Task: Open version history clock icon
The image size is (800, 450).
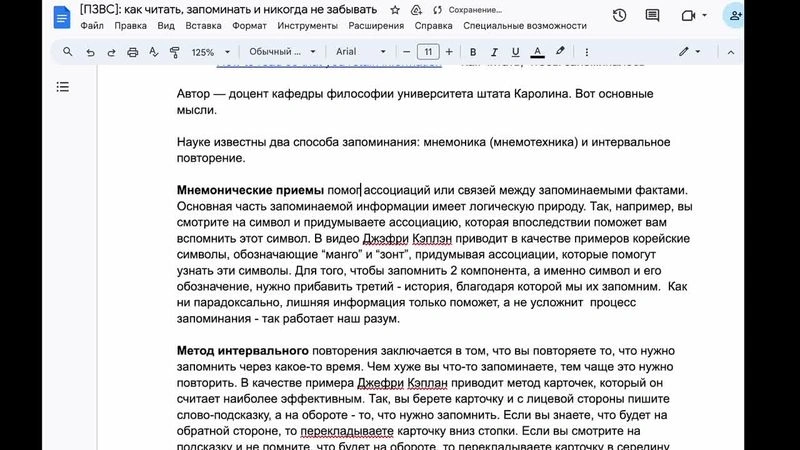Action: pos(619,15)
